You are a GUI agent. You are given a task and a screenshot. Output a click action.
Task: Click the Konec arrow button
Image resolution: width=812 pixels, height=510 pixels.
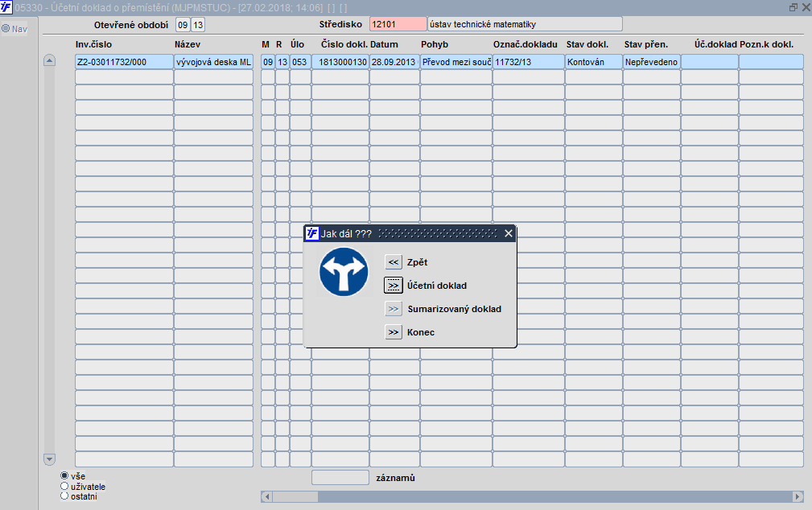pos(394,332)
